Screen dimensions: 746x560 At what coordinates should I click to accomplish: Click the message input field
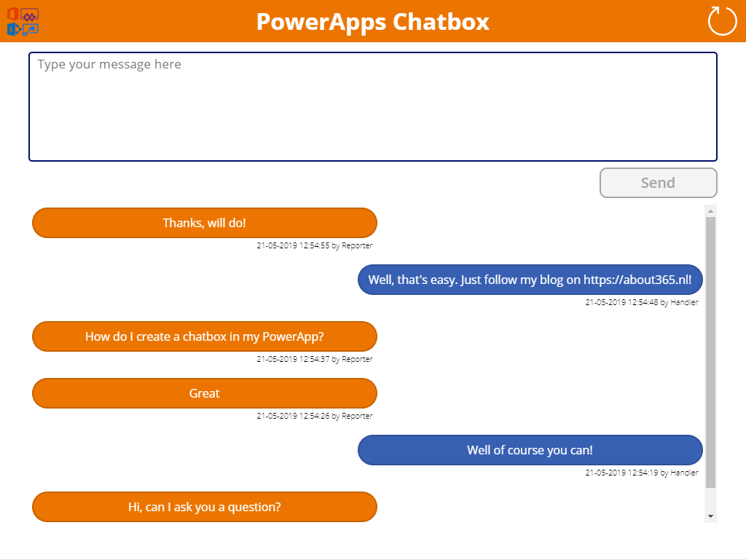373,106
